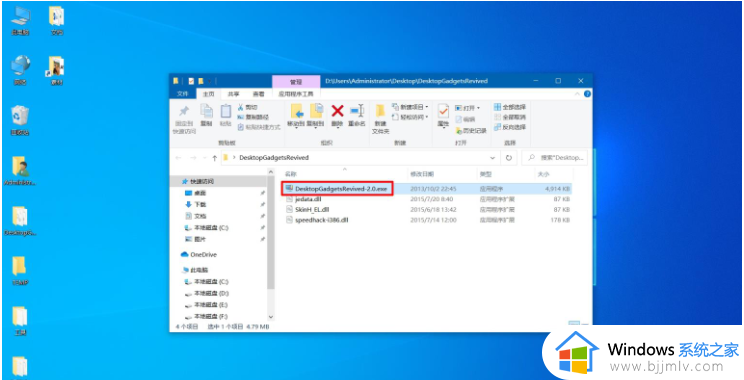This screenshot has width=744, height=380.
Task: Select the speedhack-i386.dll file
Action: (x=323, y=220)
